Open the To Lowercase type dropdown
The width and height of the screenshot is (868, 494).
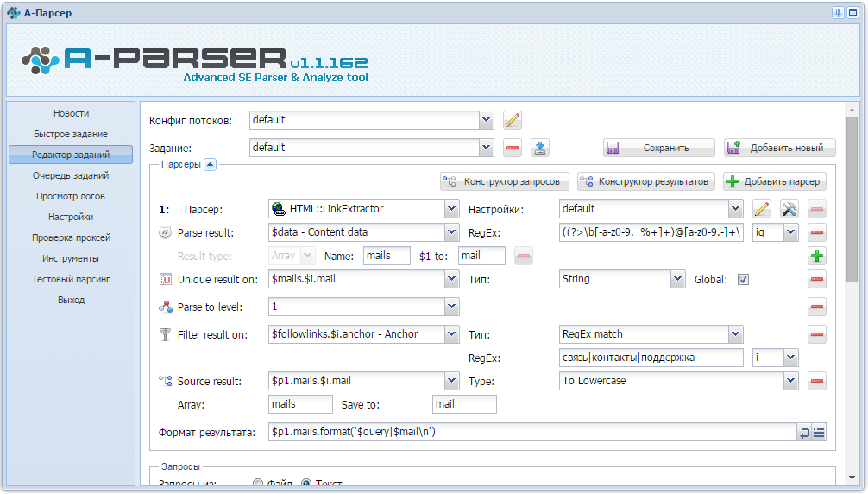[x=791, y=381]
